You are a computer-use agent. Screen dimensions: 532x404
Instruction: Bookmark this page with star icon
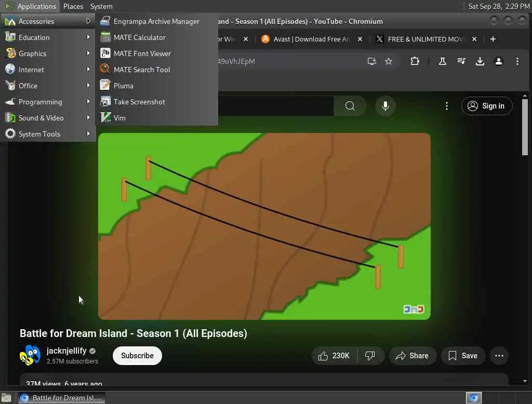389,61
